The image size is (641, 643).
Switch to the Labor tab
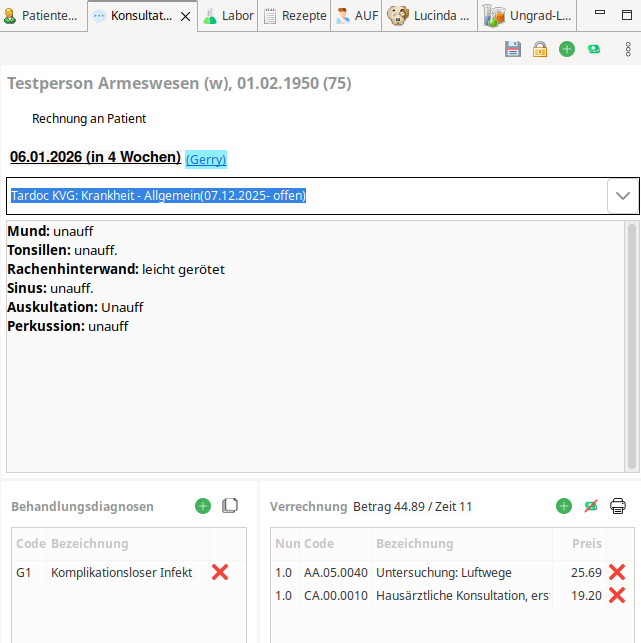coord(228,16)
